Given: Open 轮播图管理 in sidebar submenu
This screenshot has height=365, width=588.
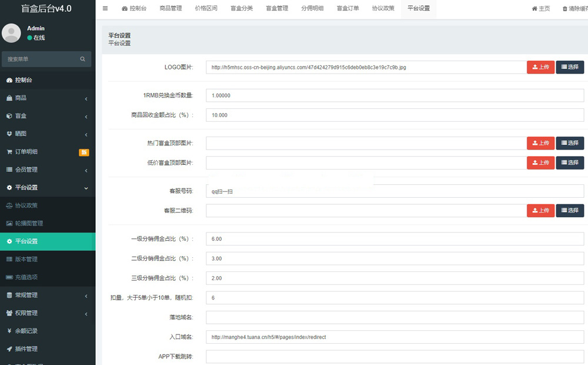Looking at the screenshot, I should (29, 224).
